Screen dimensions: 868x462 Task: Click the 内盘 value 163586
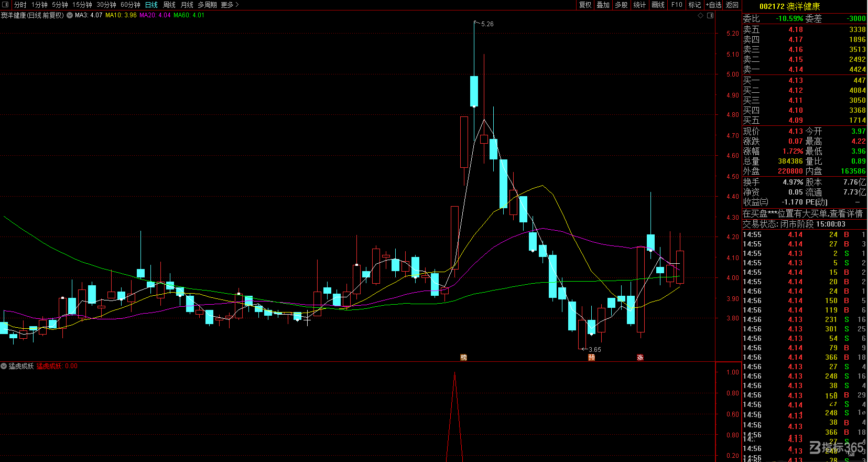[x=853, y=171]
